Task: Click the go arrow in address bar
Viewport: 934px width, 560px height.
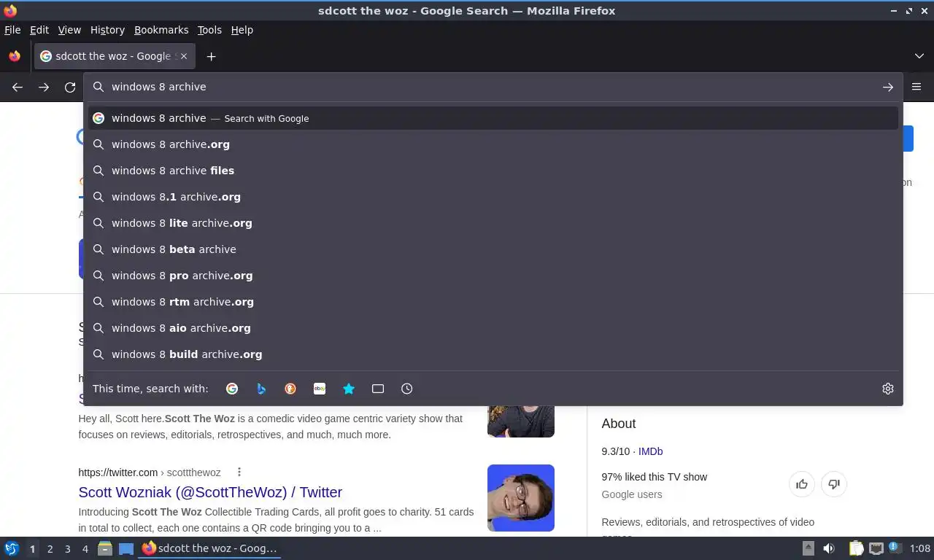Action: (x=888, y=87)
